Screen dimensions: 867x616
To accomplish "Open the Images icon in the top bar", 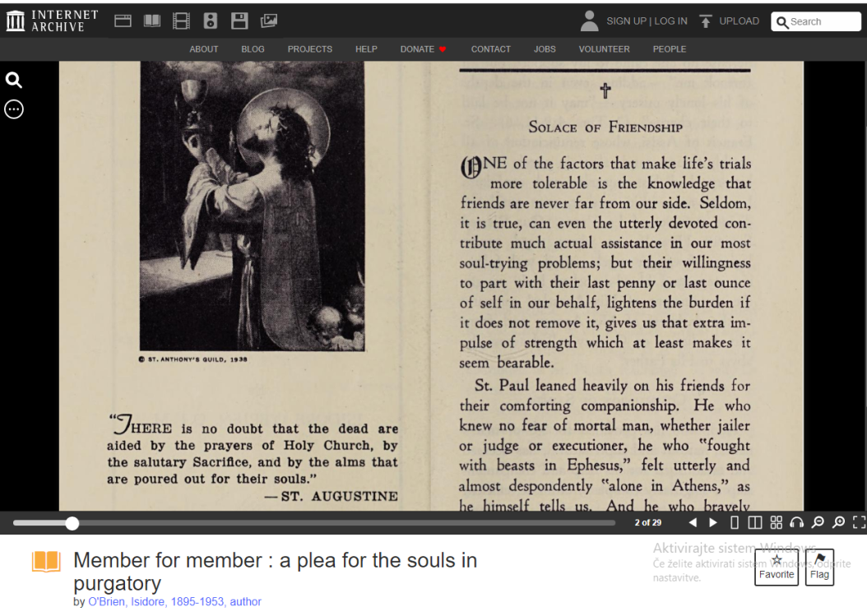I will click(269, 21).
